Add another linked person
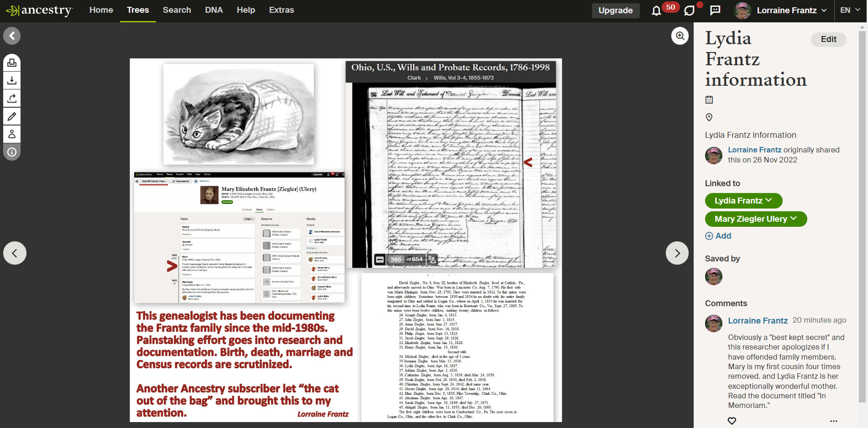The image size is (868, 428). [718, 236]
